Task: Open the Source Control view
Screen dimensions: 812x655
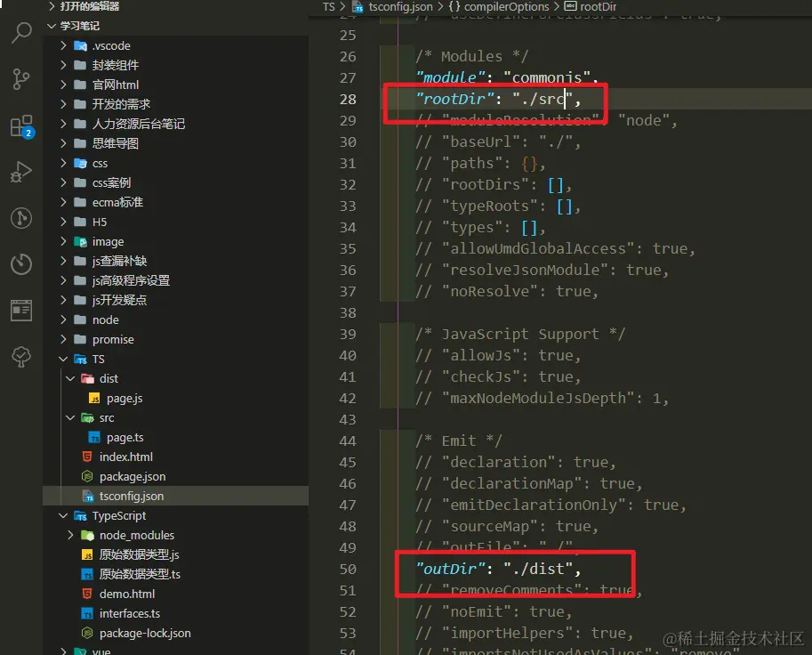Action: (x=21, y=79)
